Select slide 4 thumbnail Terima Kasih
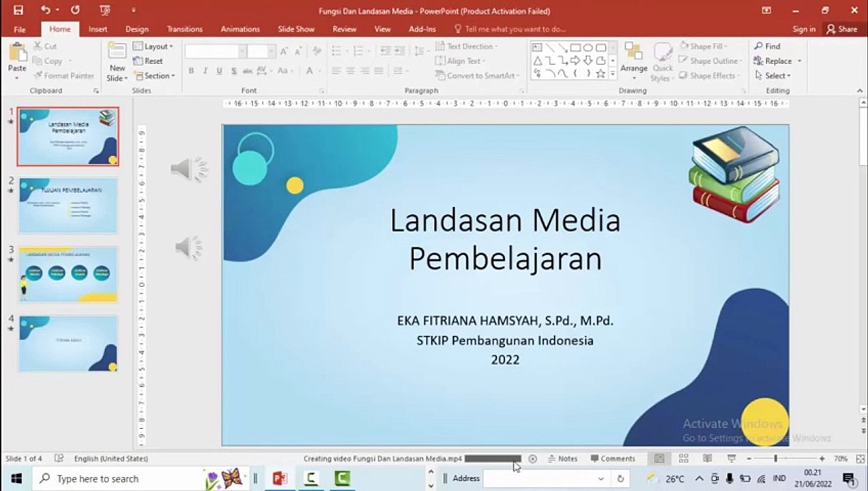The height and width of the screenshot is (491, 868). pyautogui.click(x=68, y=343)
